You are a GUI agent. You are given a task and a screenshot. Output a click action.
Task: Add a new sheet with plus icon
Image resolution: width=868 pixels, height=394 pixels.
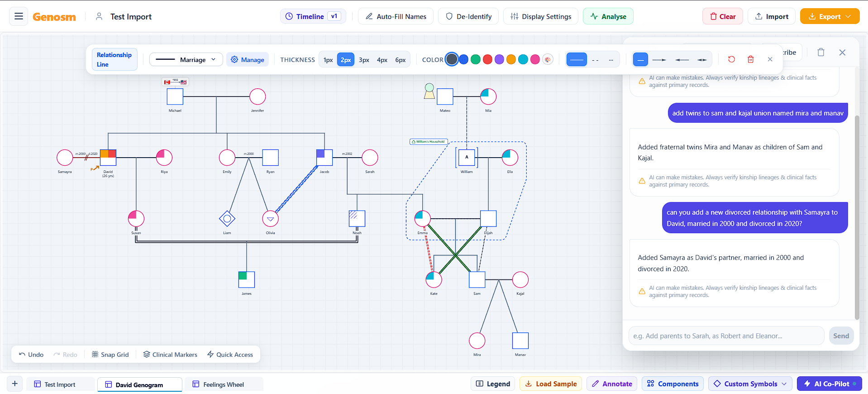tap(15, 384)
